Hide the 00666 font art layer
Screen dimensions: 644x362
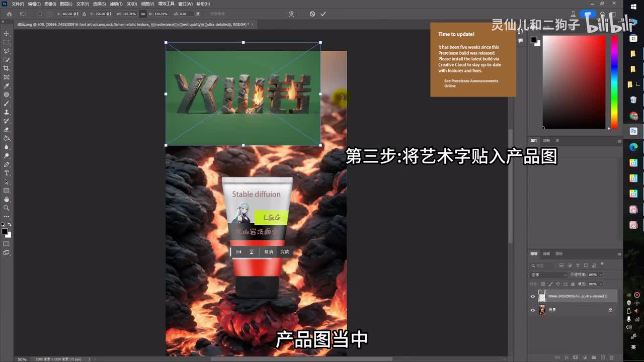533,296
